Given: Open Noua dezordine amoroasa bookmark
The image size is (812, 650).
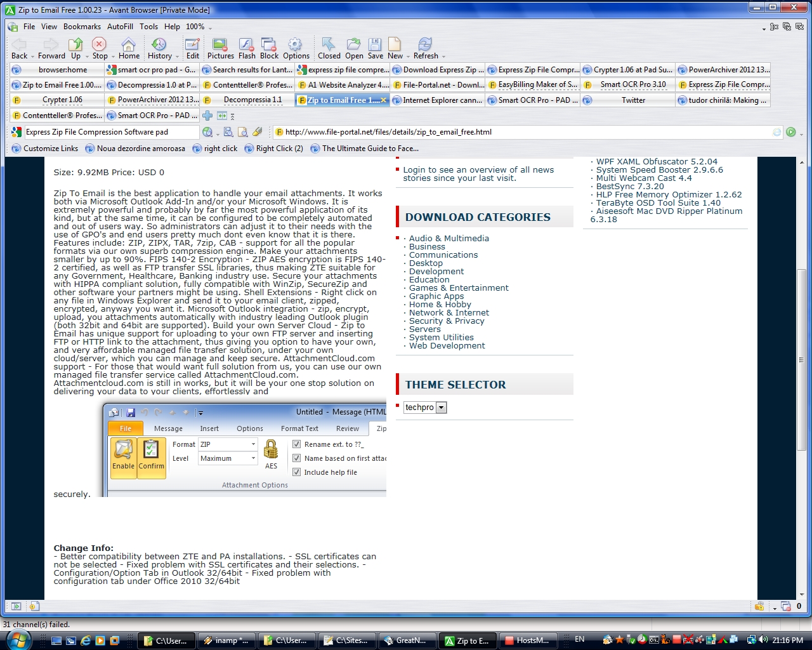Looking at the screenshot, I should (x=134, y=149).
